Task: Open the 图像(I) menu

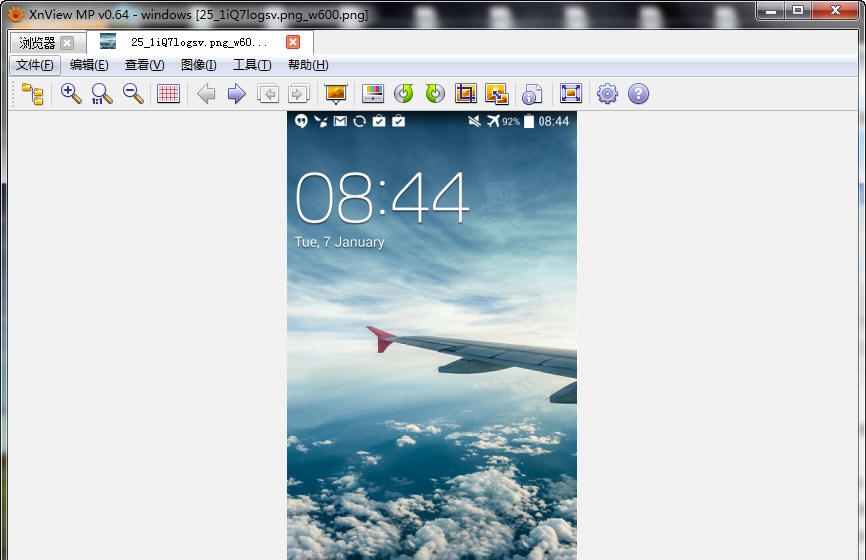Action: coord(198,65)
